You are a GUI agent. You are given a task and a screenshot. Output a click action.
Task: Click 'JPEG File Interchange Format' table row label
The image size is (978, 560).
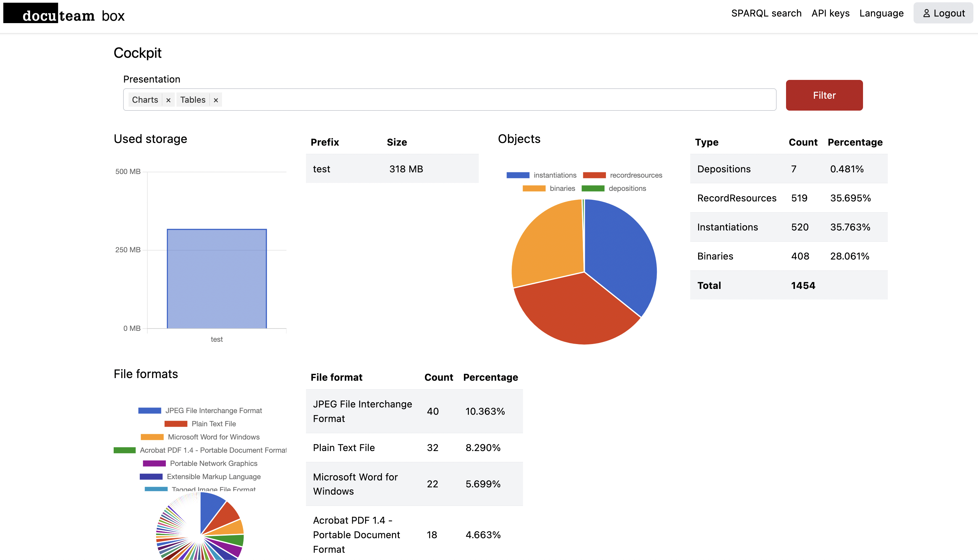click(362, 411)
